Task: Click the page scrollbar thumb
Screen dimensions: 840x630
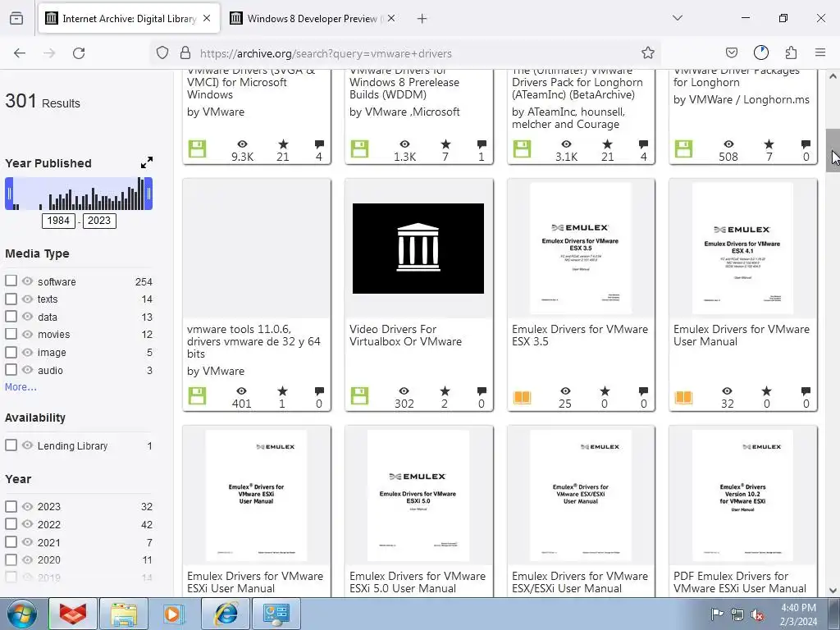Action: (833, 150)
